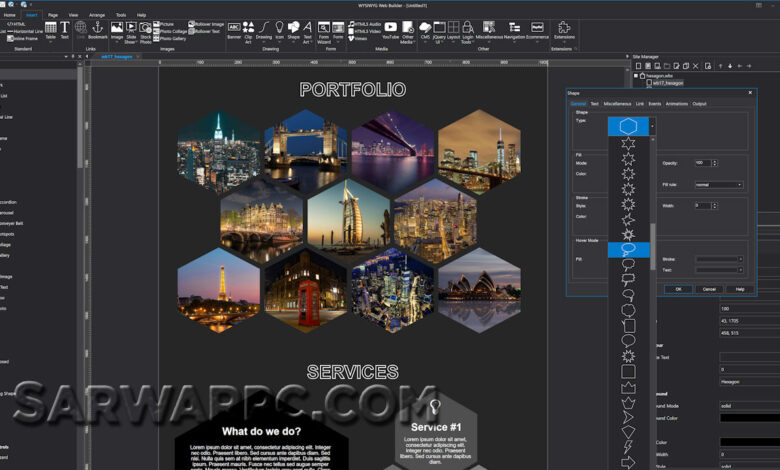This screenshot has height=470, width=780.
Task: Collapse the hexagon.wbs tree node
Action: [636, 76]
